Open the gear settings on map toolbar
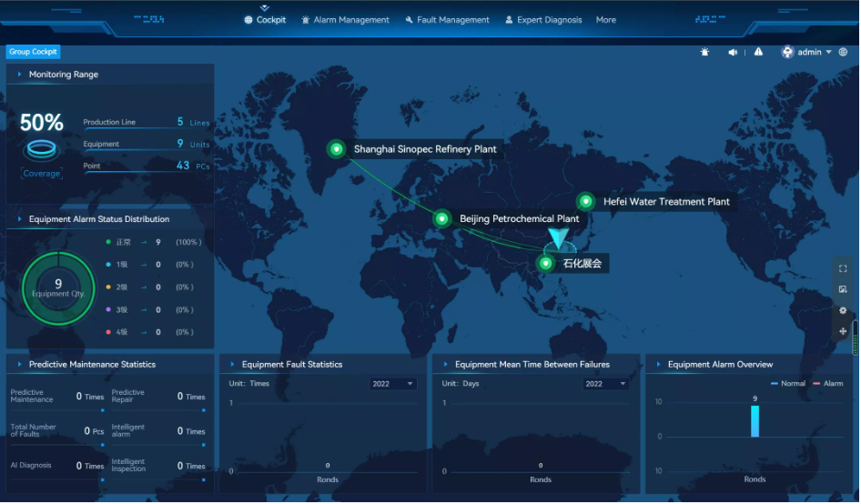This screenshot has width=861, height=504. click(x=843, y=310)
